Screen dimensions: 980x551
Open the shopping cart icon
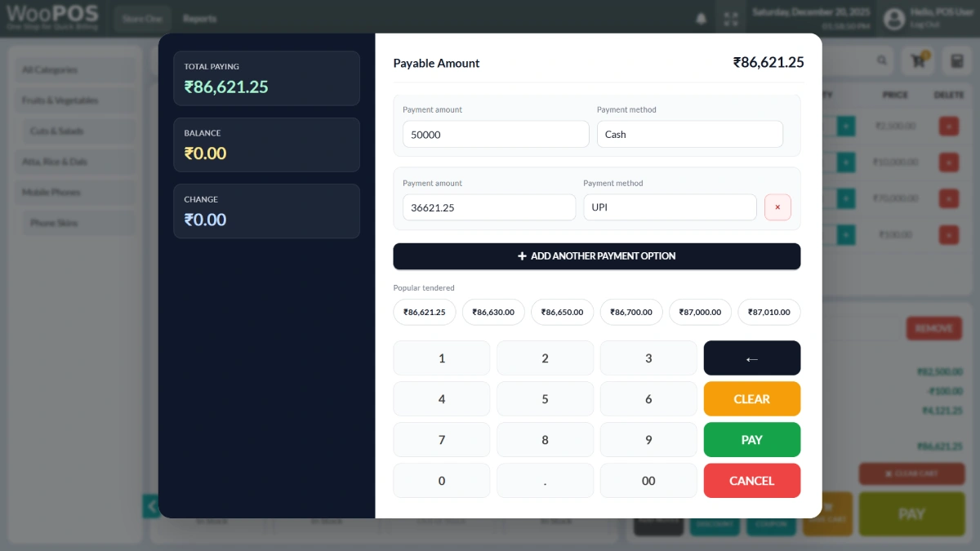pyautogui.click(x=918, y=61)
